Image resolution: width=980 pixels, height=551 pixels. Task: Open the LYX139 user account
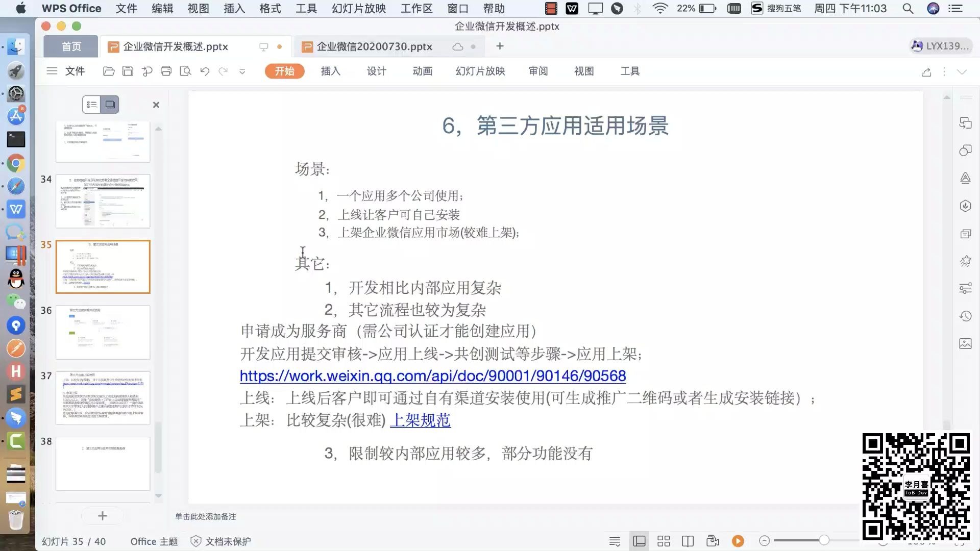940,46
